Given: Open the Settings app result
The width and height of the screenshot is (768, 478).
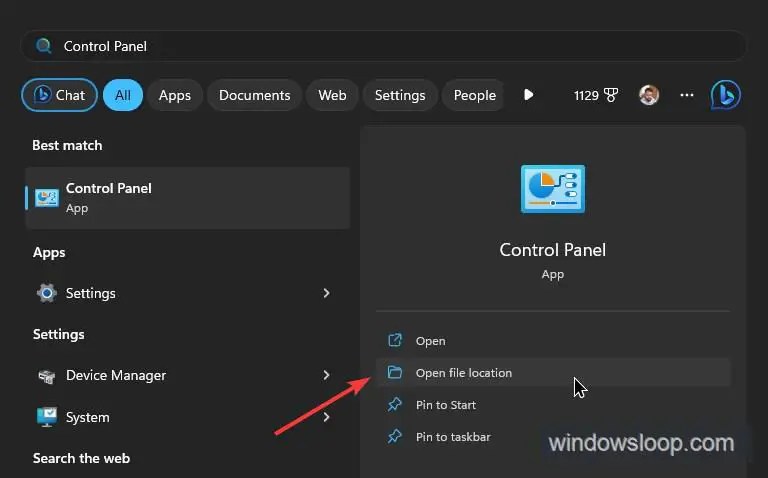Looking at the screenshot, I should (188, 293).
